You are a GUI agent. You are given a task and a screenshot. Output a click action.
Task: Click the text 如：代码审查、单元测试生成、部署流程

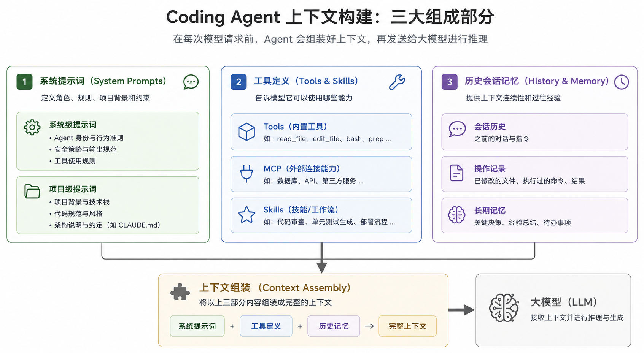[x=329, y=222]
